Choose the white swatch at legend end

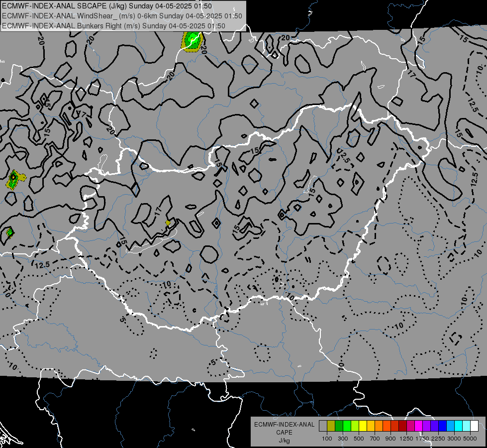tap(474, 426)
